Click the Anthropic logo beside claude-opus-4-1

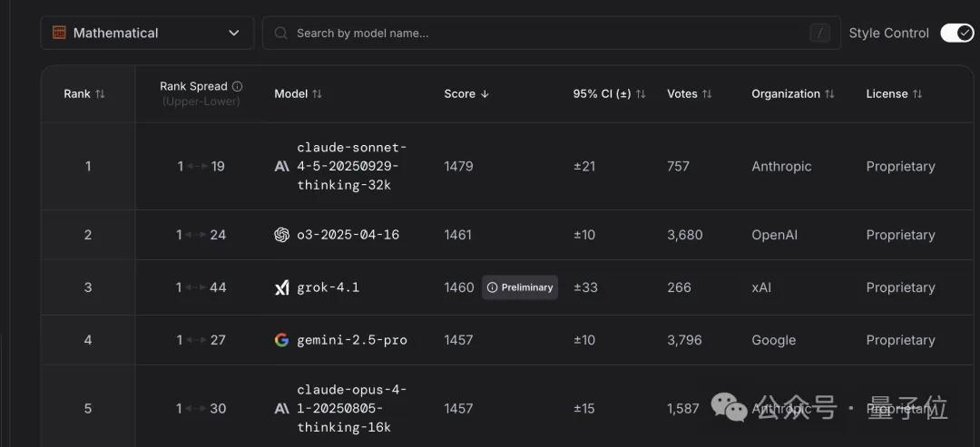(x=281, y=409)
